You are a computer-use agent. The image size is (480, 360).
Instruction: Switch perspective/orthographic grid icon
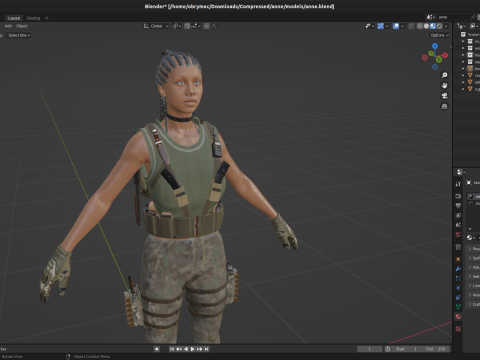click(x=444, y=106)
